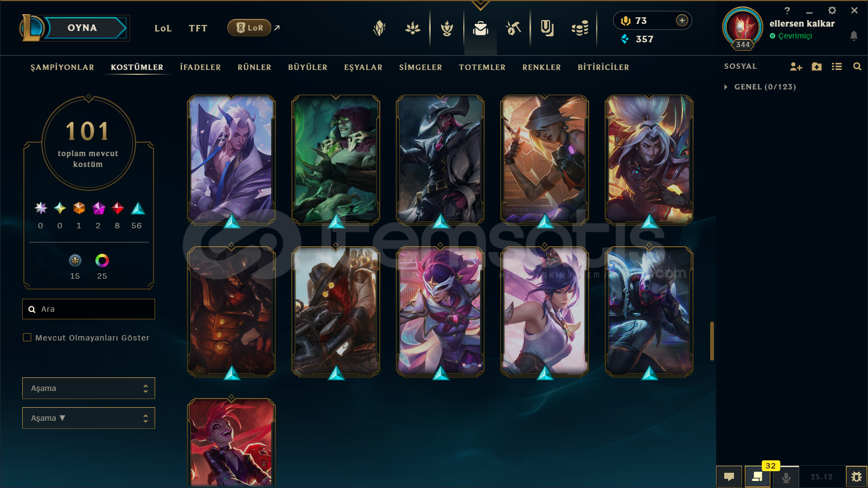Viewport: 868px width, 488px height.
Task: Switch to the TOTEMLER tab
Action: pyautogui.click(x=482, y=67)
